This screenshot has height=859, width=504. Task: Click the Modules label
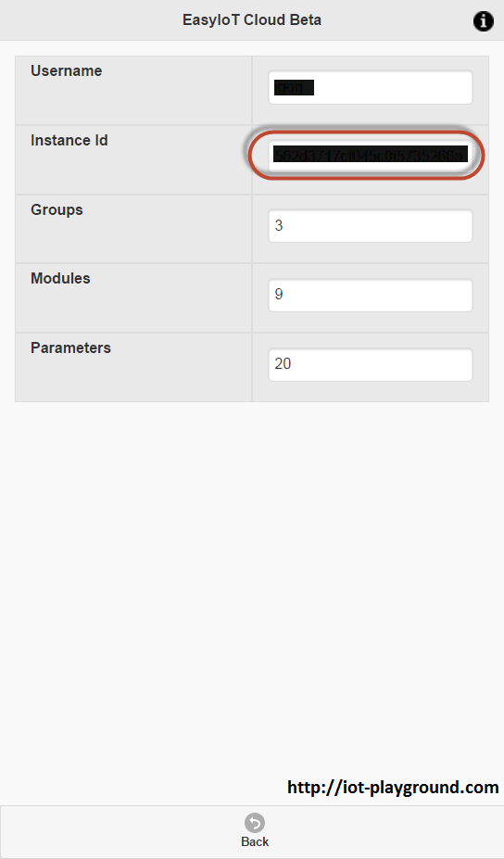pyautogui.click(x=60, y=278)
